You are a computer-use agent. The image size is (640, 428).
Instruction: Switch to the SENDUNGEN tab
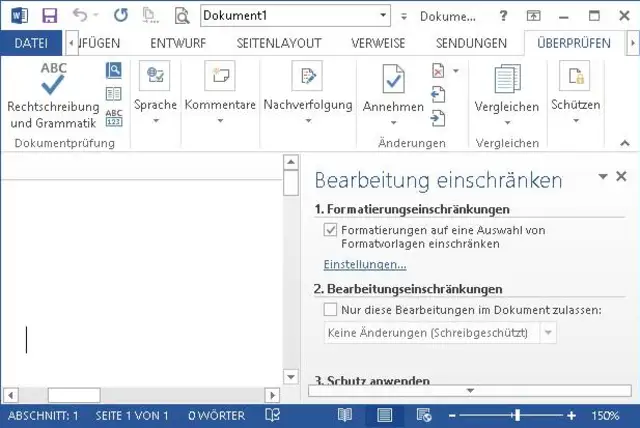471,43
